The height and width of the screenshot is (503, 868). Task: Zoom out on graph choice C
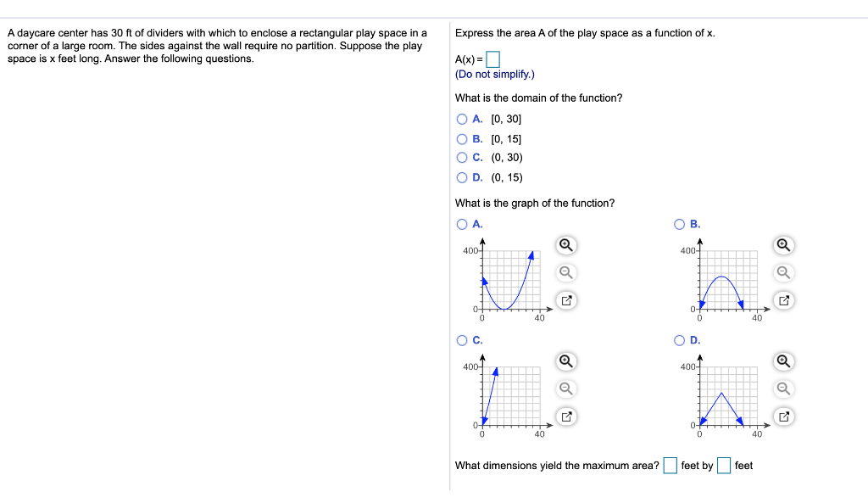pyautogui.click(x=566, y=388)
